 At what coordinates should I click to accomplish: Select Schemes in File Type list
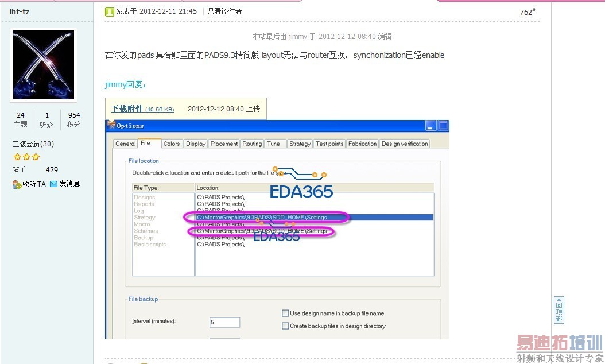(146, 231)
